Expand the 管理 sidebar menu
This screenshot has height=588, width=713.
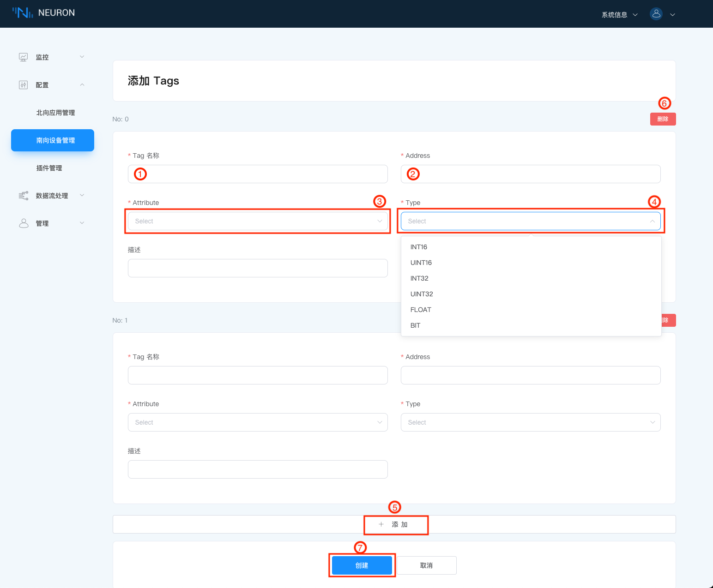82,223
